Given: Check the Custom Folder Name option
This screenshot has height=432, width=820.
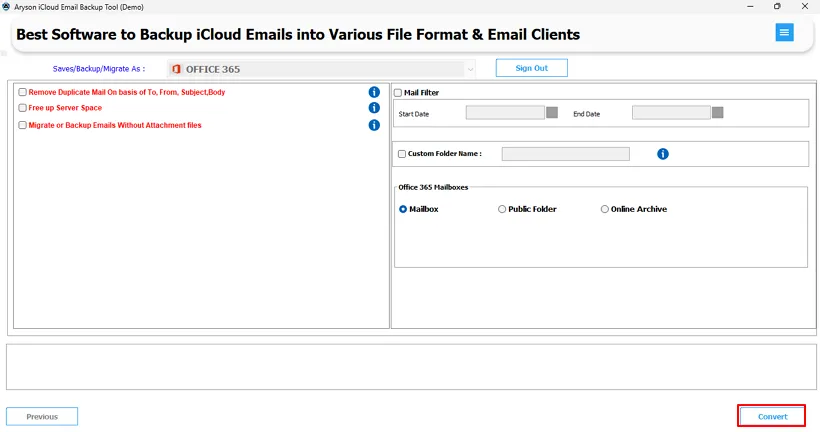Looking at the screenshot, I should [402, 154].
